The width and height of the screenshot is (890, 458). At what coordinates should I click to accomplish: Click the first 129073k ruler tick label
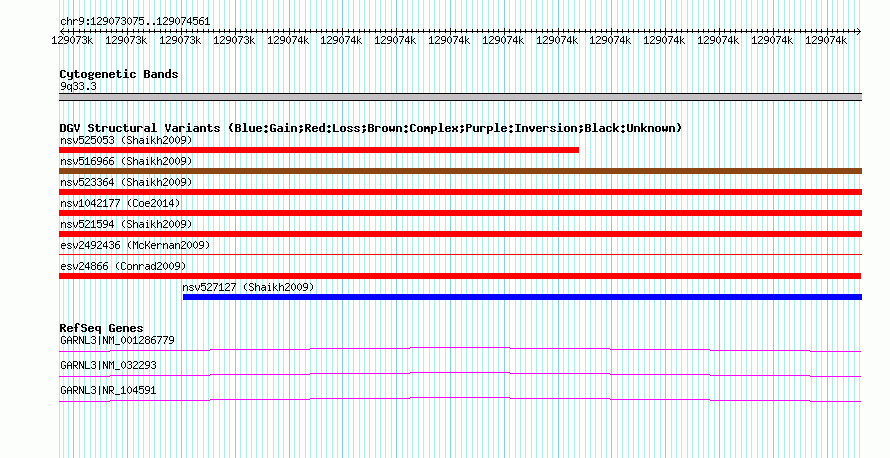point(72,40)
